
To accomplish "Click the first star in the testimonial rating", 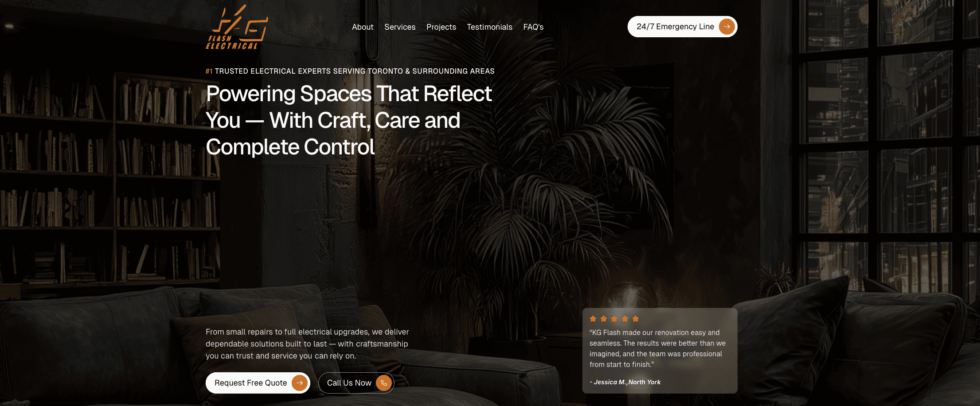I will pos(593,319).
